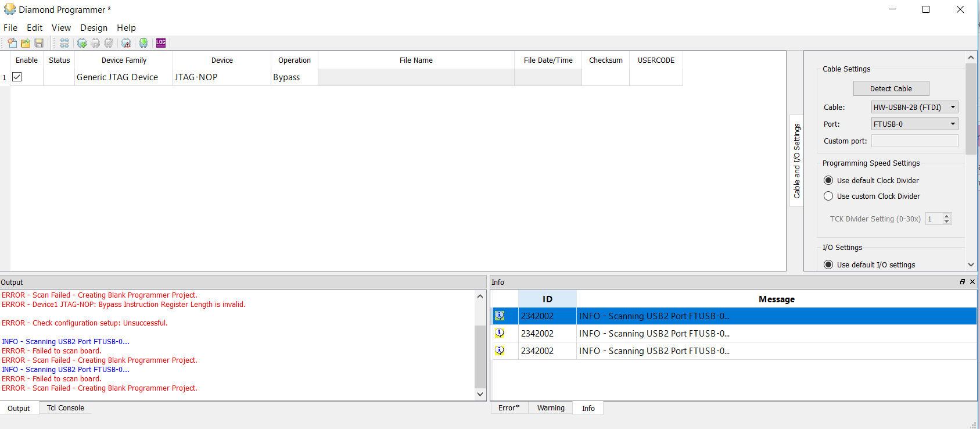Screen dimensions: 980x429
Task: Uncheck the Enable checkbox for row 1
Action: [x=17, y=77]
